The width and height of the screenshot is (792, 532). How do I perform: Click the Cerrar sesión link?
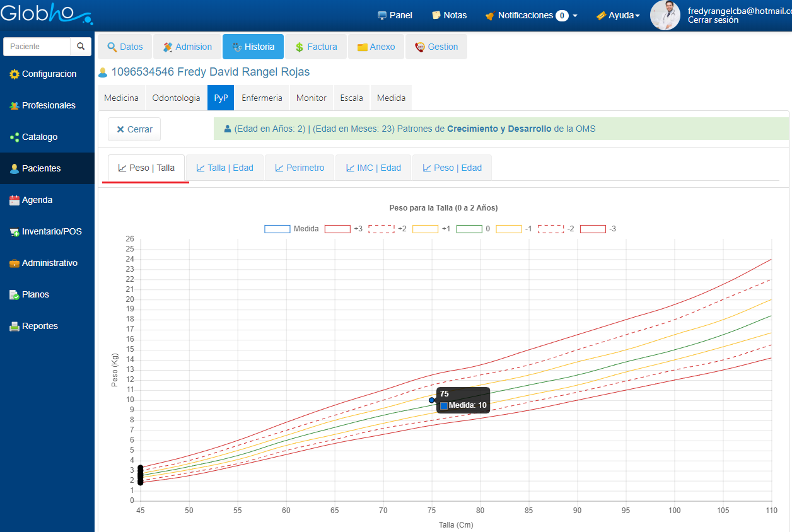pos(713,20)
